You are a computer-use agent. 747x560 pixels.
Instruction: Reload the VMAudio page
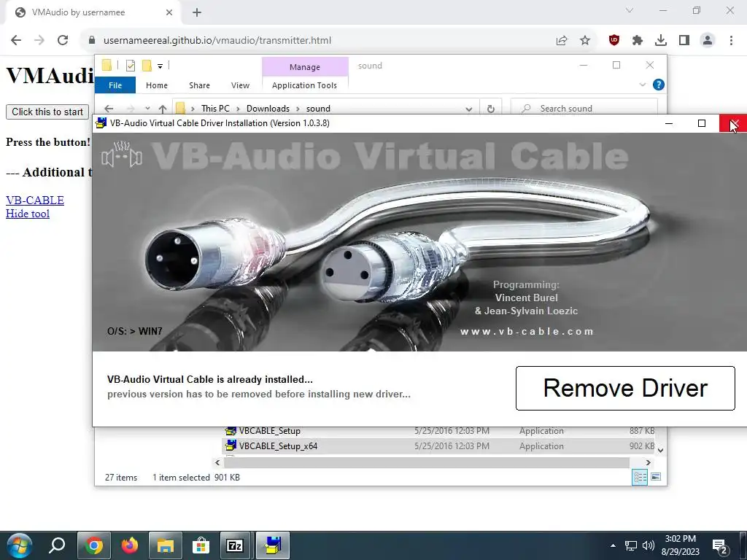pyautogui.click(x=63, y=41)
